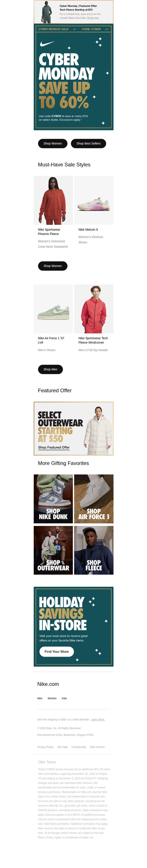The image size is (147, 868).
Task: Click the white Nike swoosh logo
Action: point(47,43)
